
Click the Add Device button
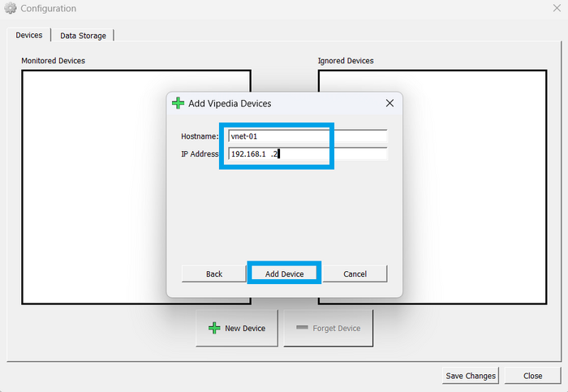click(x=284, y=274)
